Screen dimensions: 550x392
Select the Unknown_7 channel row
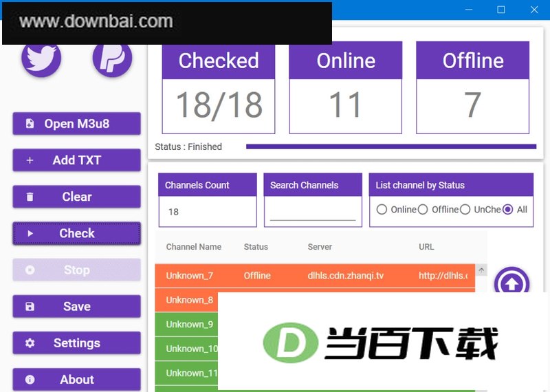tap(315, 276)
